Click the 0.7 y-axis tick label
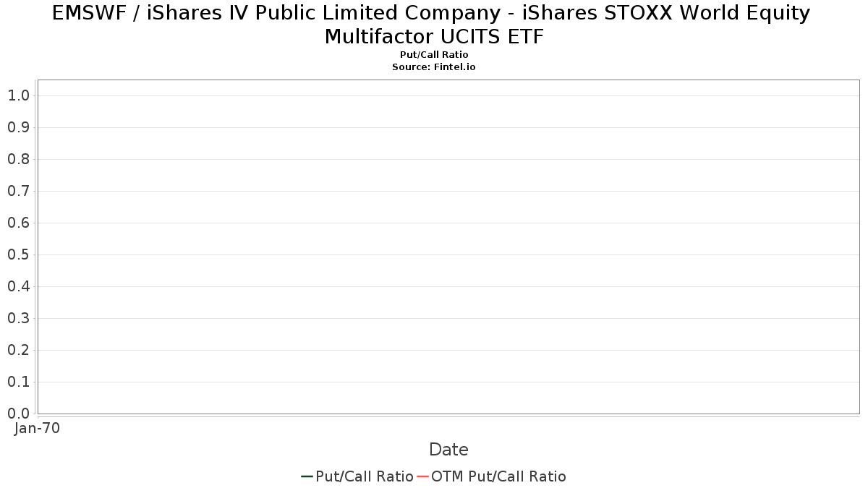 19,191
